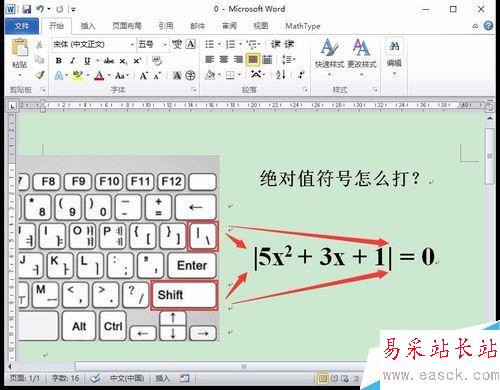Image resolution: width=500 pixels, height=390 pixels.
Task: Click the 插入 insert mode indicator
Action: (x=162, y=378)
